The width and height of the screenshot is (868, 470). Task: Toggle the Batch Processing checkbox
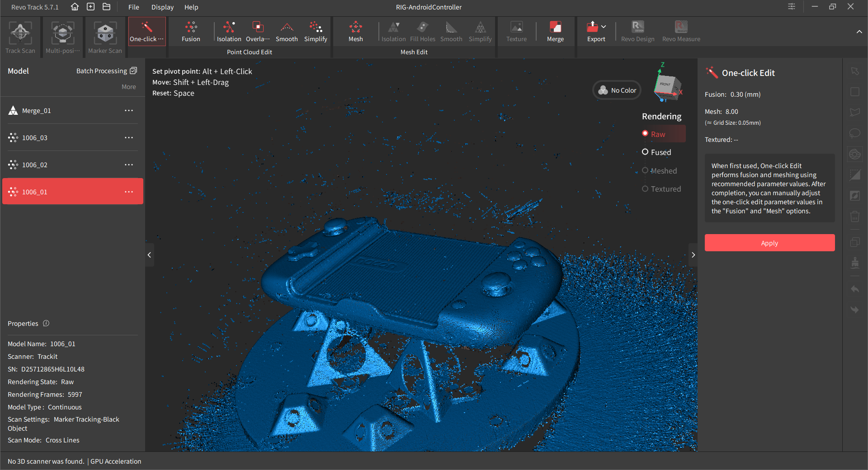point(133,71)
